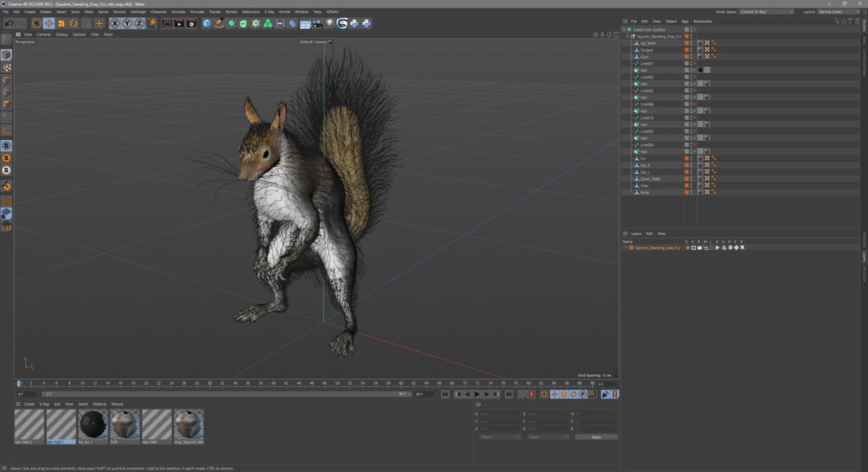Click the Light bulb icon in the toolbar
Viewport: 868px width, 472px height.
click(330, 24)
